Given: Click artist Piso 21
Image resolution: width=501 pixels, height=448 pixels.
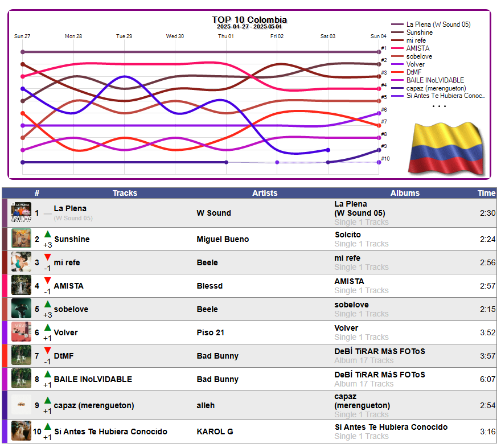Looking at the screenshot, I should coord(210,332).
